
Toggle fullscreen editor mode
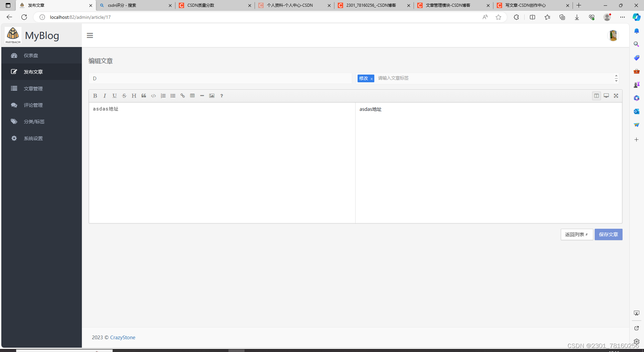tap(616, 96)
